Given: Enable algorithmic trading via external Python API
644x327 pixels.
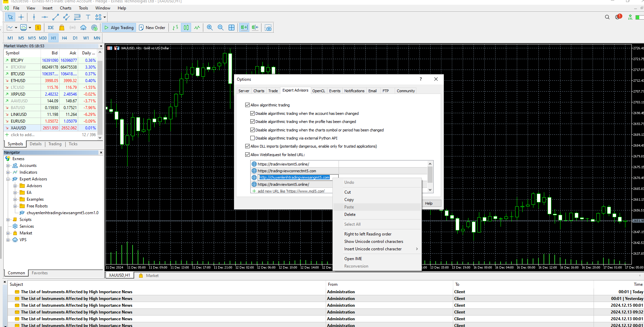Looking at the screenshot, I should point(252,138).
